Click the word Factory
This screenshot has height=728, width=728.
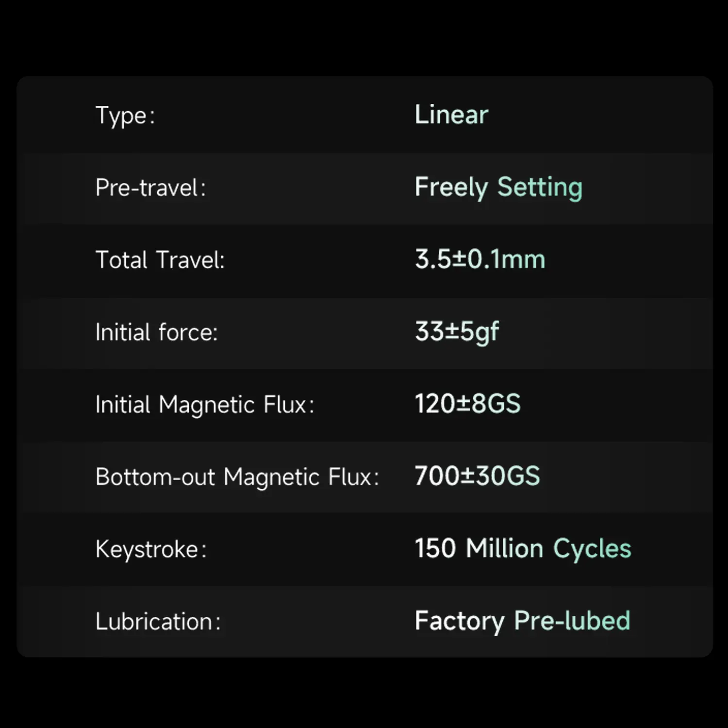(x=459, y=621)
